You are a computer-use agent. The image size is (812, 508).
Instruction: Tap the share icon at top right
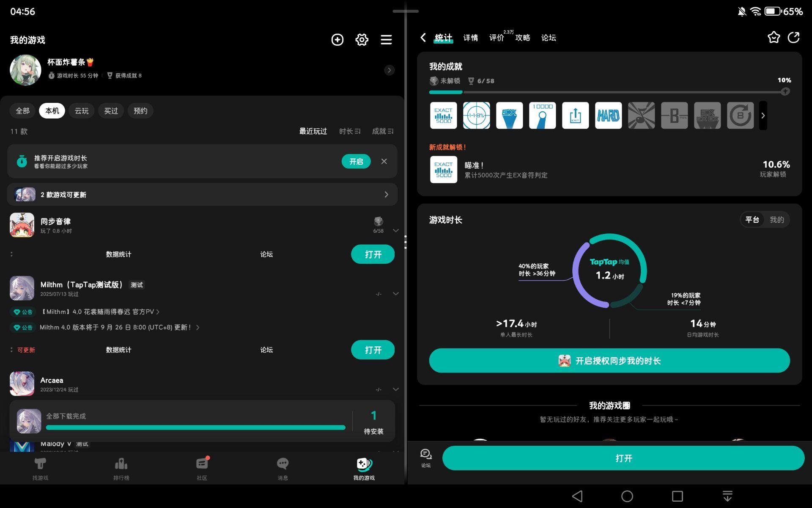(x=794, y=38)
